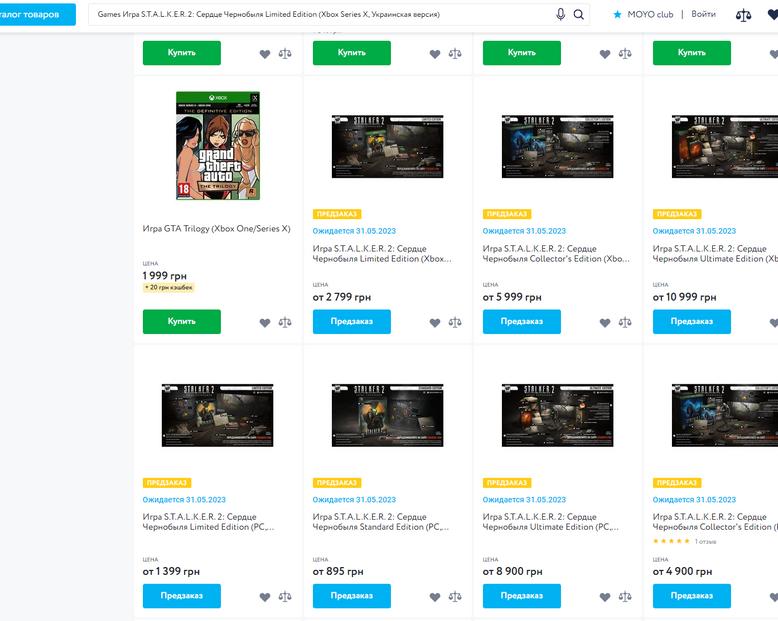Click heart icon in top row second card

coord(435,54)
